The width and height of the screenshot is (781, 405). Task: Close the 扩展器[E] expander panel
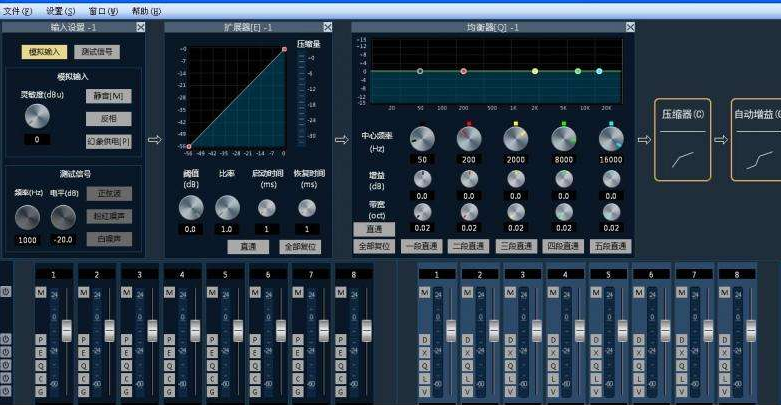coord(327,27)
